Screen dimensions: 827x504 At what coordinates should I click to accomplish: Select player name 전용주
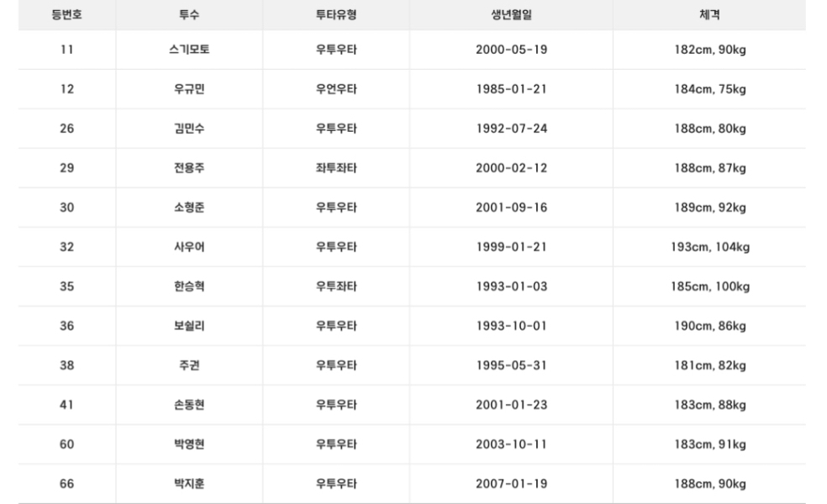189,168
